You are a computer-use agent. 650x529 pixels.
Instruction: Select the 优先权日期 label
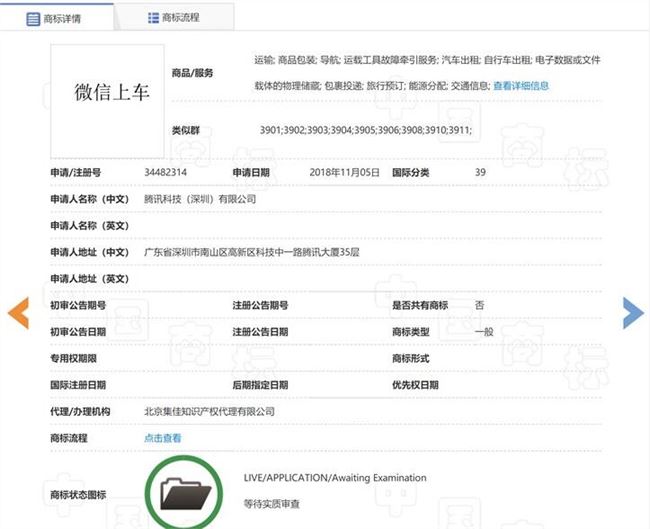point(415,385)
